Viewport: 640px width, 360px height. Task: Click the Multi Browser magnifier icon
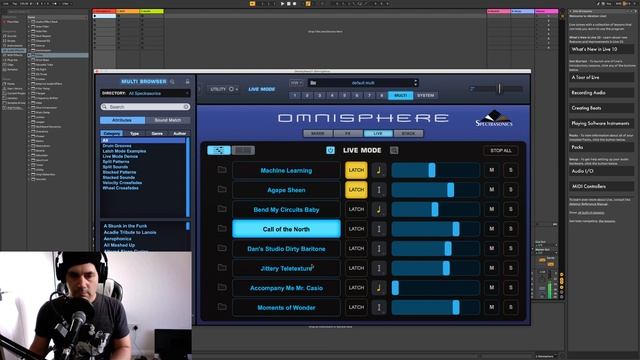click(172, 82)
